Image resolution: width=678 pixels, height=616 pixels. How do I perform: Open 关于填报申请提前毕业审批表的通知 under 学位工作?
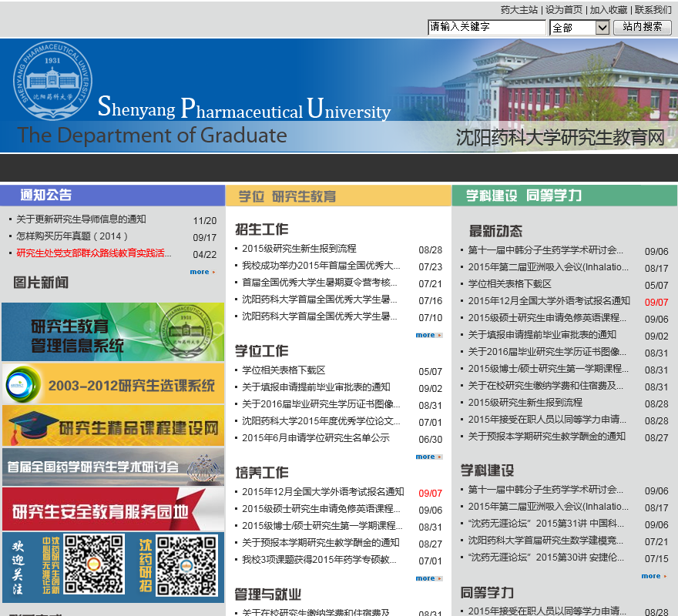[x=316, y=387]
